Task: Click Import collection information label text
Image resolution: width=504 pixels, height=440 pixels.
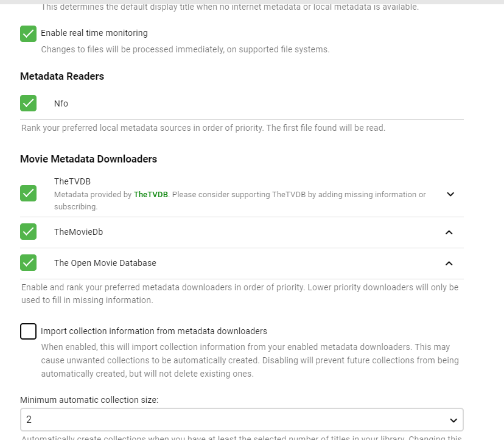Action: 153,331
